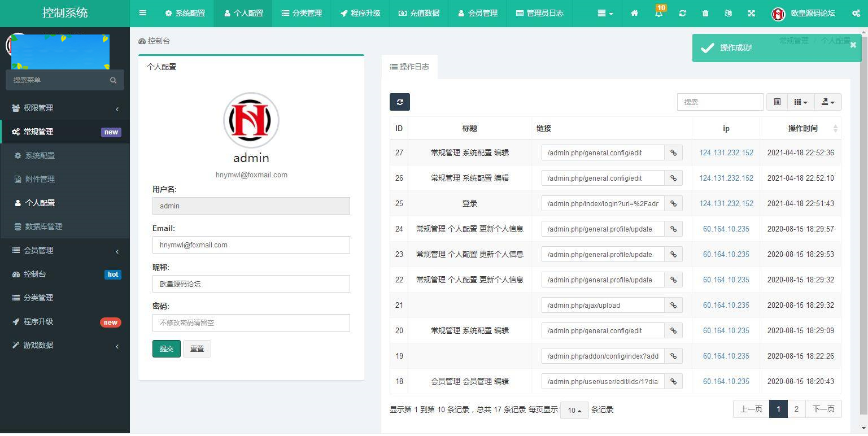
Task: Click the 提交 submit button
Action: [166, 348]
